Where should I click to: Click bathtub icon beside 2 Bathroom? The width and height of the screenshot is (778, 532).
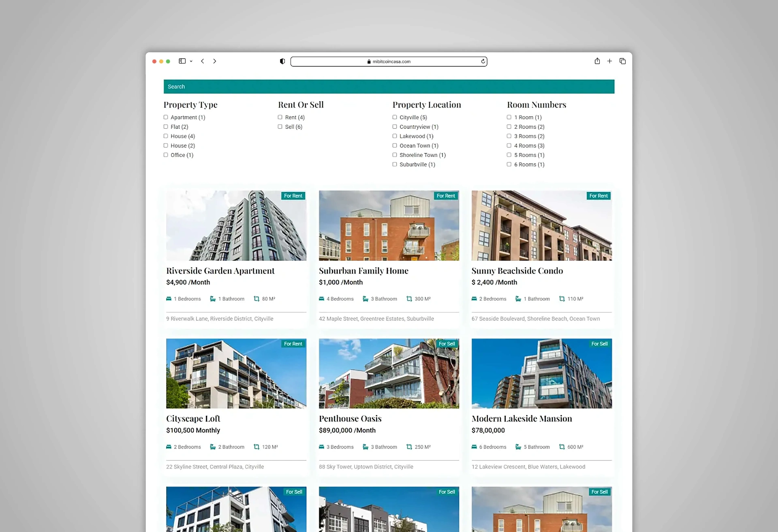[x=213, y=447]
